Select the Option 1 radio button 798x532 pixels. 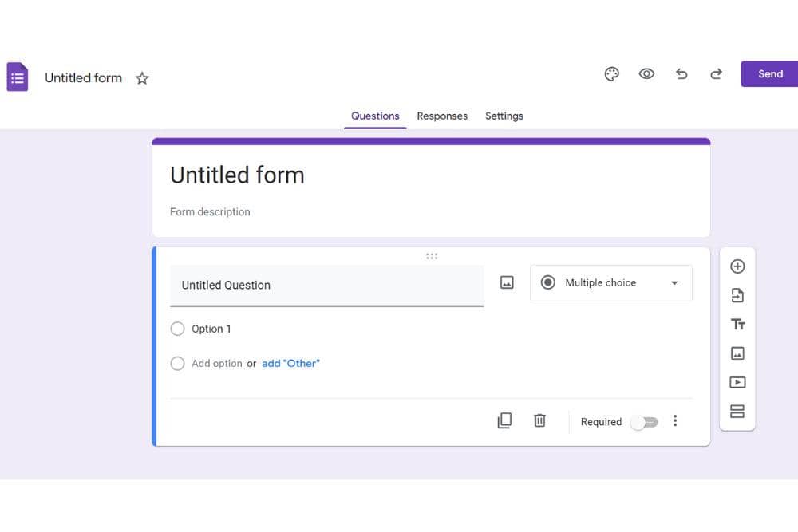click(177, 329)
